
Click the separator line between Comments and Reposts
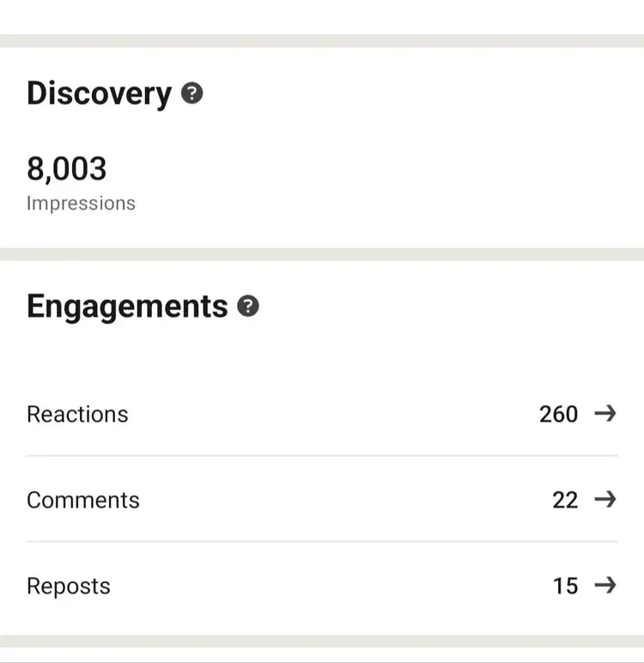[x=322, y=542]
